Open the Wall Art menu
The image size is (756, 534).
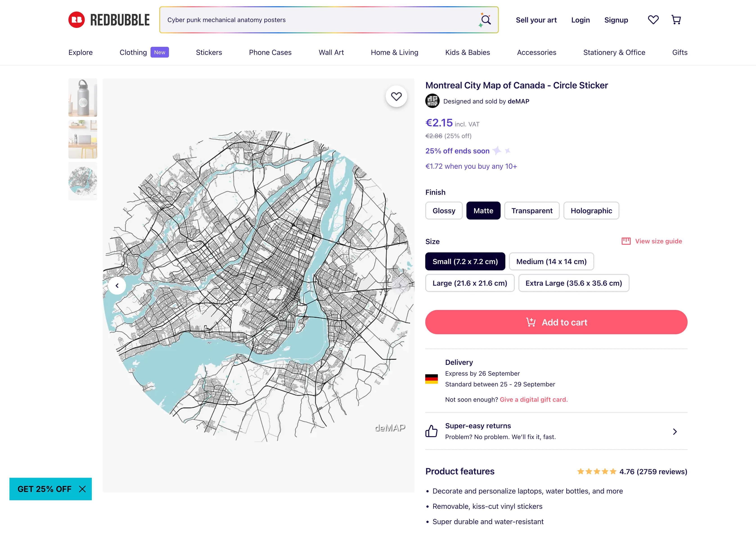(331, 52)
